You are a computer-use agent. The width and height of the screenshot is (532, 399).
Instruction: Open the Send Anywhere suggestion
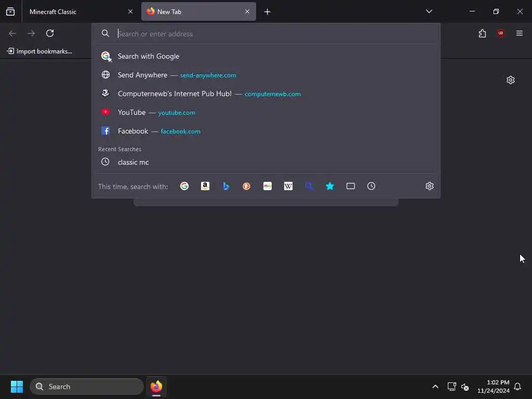266,75
